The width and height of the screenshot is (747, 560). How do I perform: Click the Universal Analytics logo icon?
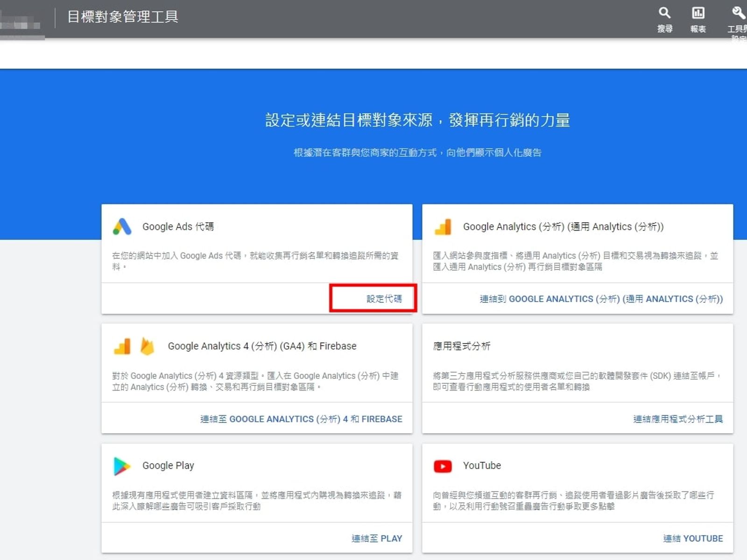point(443,227)
